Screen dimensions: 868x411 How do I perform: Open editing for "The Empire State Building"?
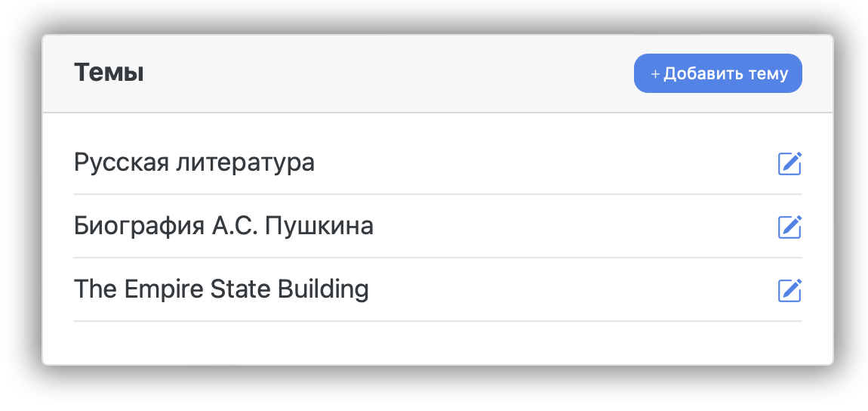pos(790,290)
